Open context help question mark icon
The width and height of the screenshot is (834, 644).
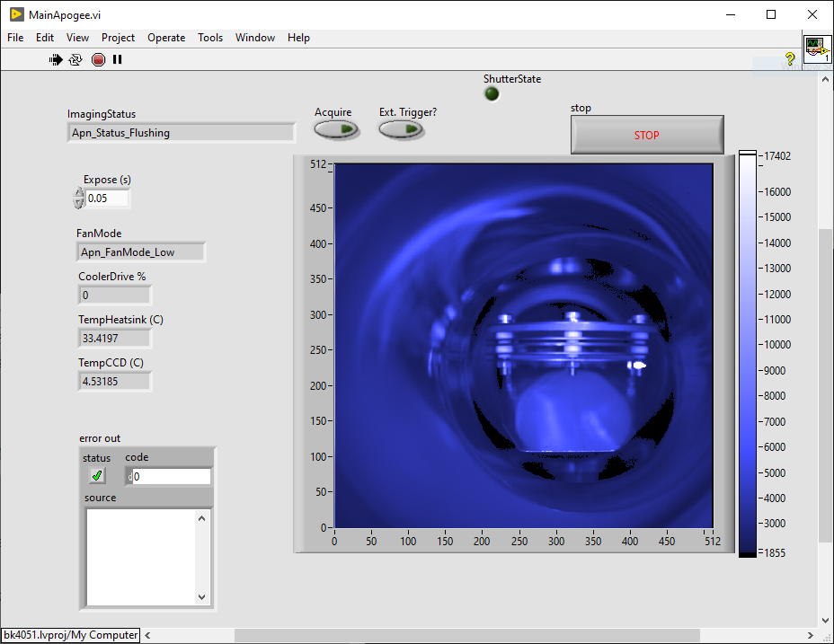pos(790,59)
